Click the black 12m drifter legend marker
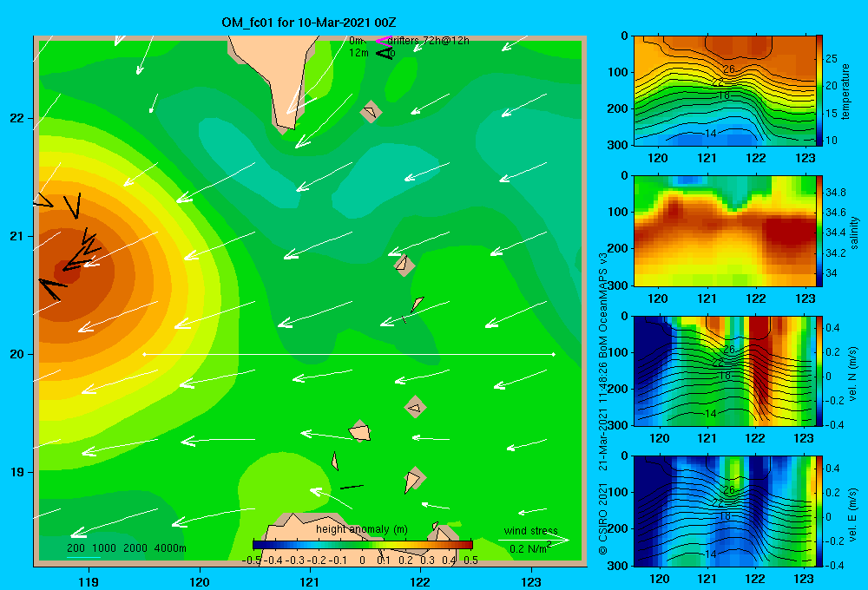 pos(385,53)
